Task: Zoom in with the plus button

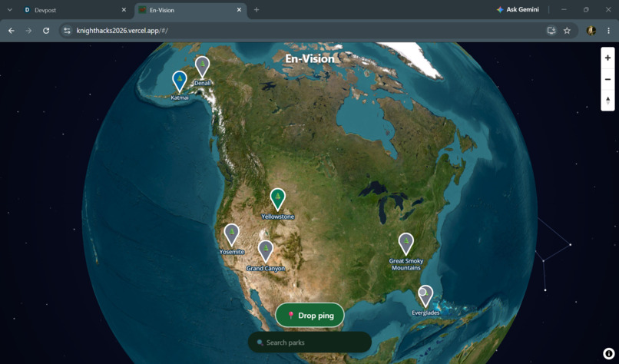Action: 608,58
